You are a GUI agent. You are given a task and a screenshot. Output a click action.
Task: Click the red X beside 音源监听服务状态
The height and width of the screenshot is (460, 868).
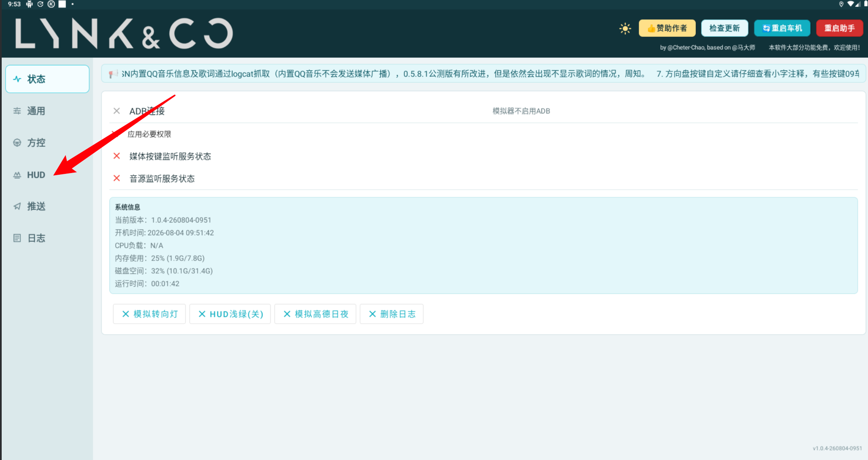tap(117, 178)
